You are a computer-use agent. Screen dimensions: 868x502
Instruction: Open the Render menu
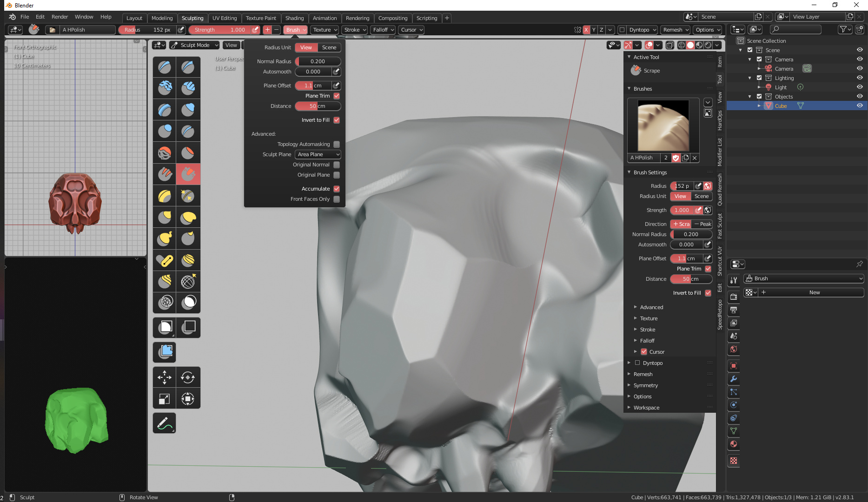60,17
